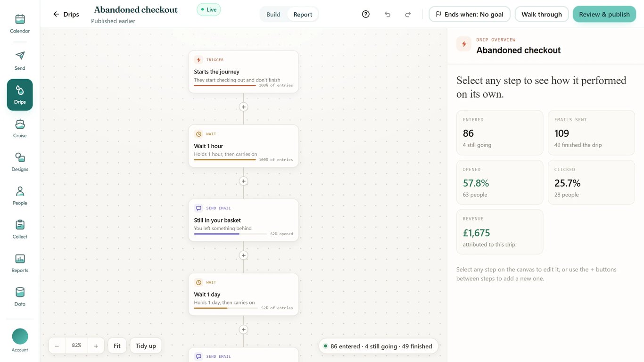Click the 86 entered status pill

coord(379,346)
